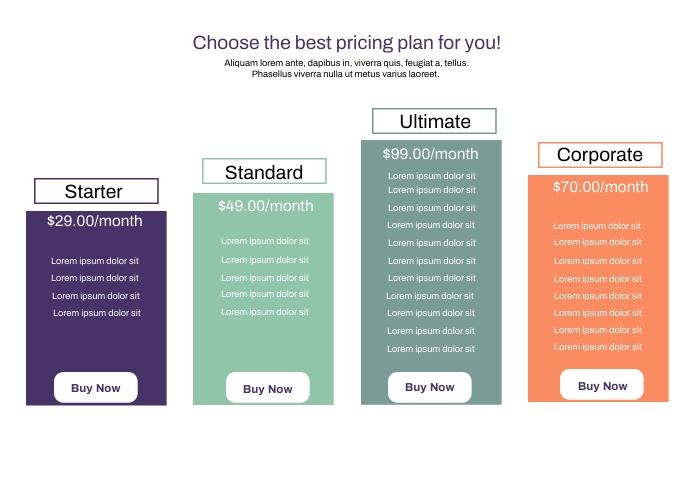This screenshot has height=489, width=693.
Task: Click the Corporate plan title box
Action: (600, 155)
